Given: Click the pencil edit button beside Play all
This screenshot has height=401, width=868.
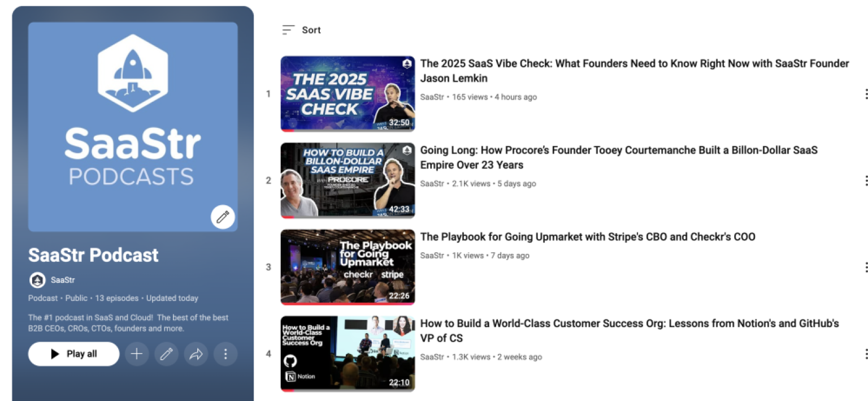Looking at the screenshot, I should (166, 354).
